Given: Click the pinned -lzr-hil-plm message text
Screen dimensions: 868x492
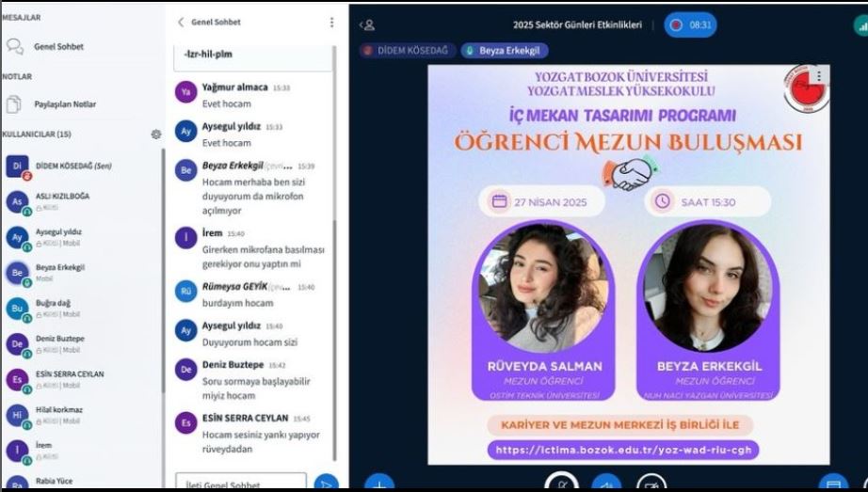Looking at the screenshot, I should click(208, 55).
